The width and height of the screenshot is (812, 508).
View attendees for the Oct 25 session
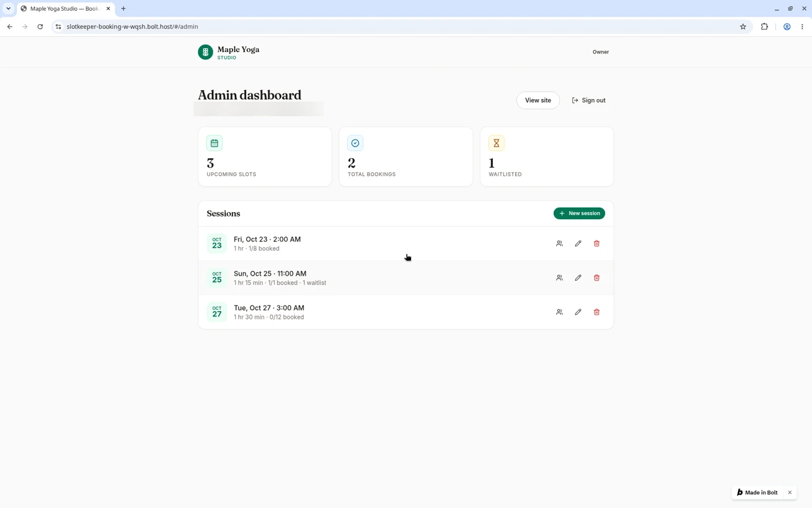click(560, 278)
